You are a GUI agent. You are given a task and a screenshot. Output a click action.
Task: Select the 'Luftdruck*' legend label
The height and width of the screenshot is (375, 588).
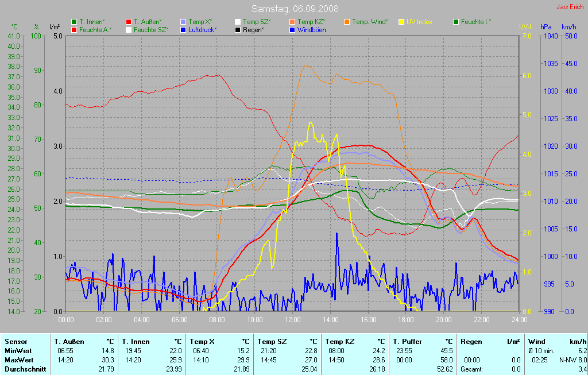[203, 30]
